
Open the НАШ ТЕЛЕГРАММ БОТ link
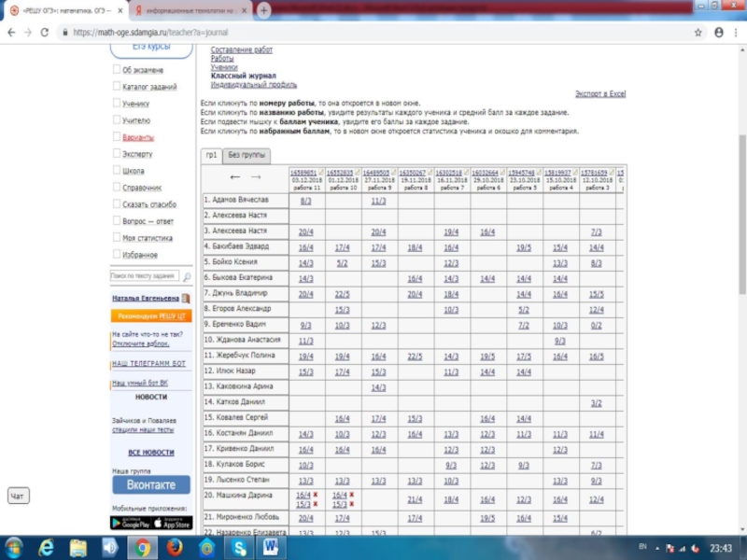148,364
